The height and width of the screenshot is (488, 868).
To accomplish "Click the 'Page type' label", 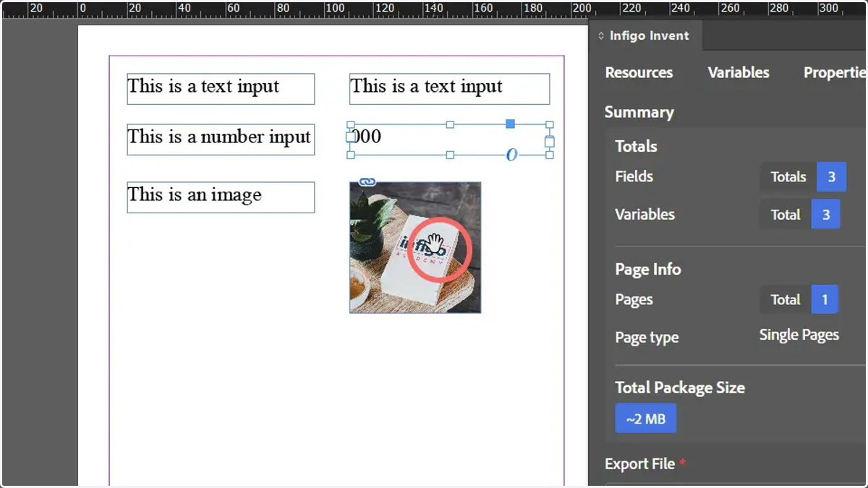I will click(647, 338).
